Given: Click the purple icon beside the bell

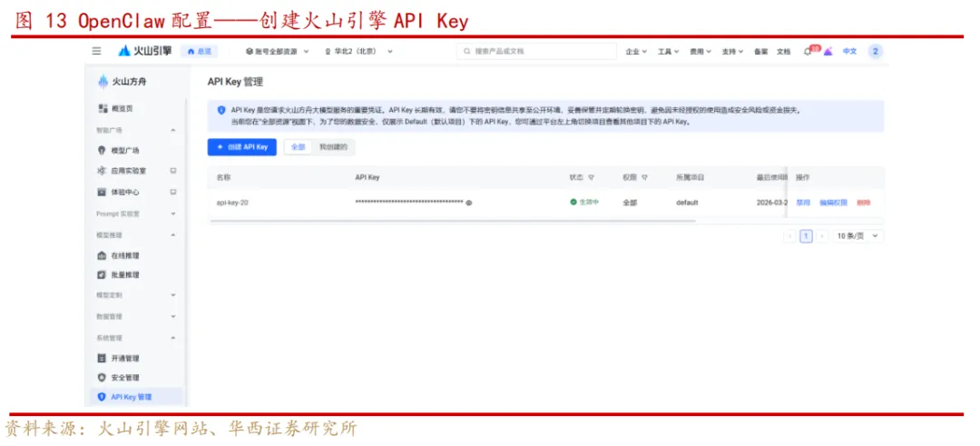Looking at the screenshot, I should (x=828, y=51).
